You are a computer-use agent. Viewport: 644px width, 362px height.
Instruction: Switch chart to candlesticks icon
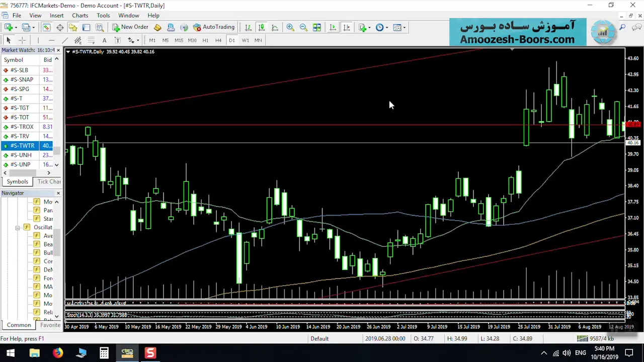click(261, 27)
